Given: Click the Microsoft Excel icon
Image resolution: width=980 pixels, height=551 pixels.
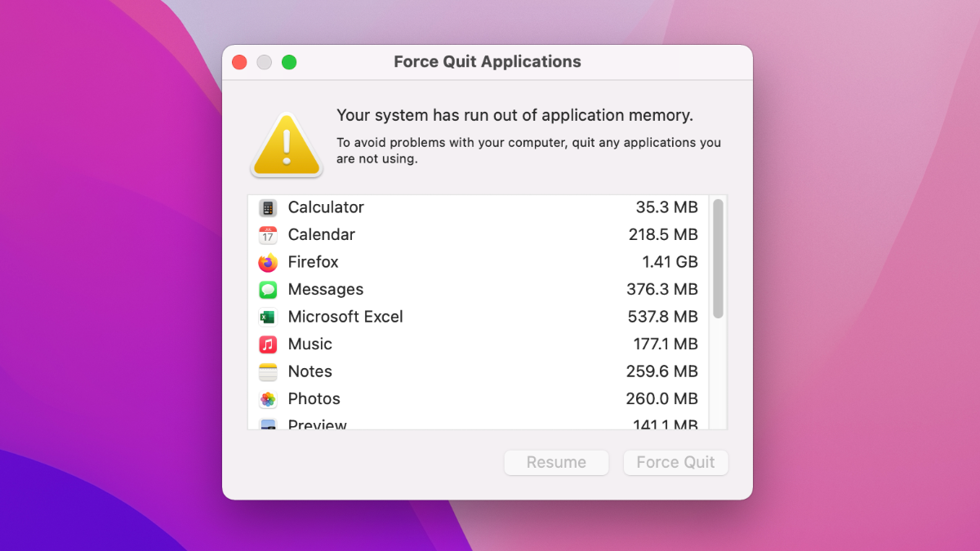Looking at the screenshot, I should tap(268, 317).
